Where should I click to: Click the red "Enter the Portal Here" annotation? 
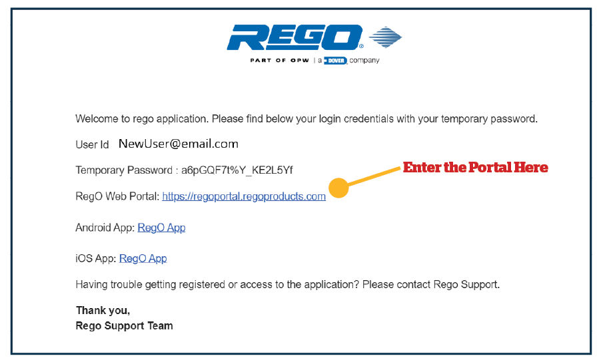pyautogui.click(x=475, y=168)
